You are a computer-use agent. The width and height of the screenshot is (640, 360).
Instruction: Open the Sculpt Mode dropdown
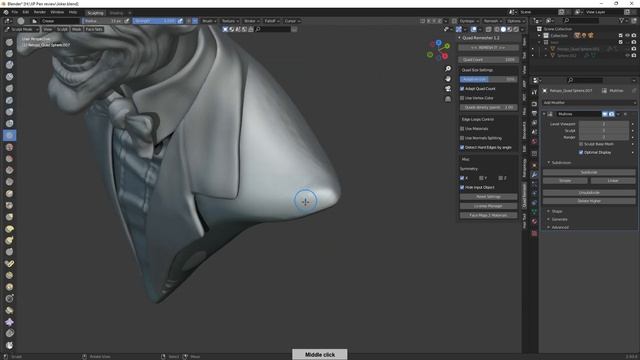point(22,29)
